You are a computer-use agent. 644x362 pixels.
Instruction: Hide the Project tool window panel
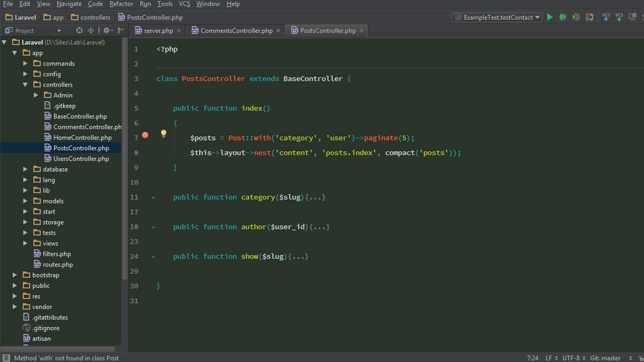tap(120, 30)
